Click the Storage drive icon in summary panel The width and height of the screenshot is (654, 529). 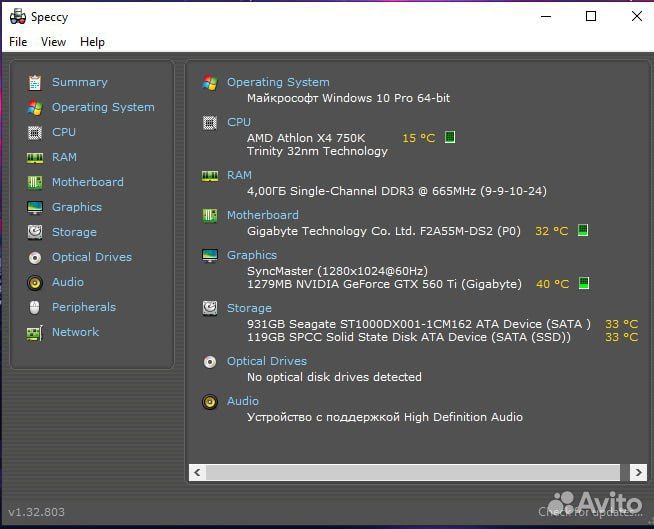(210, 308)
